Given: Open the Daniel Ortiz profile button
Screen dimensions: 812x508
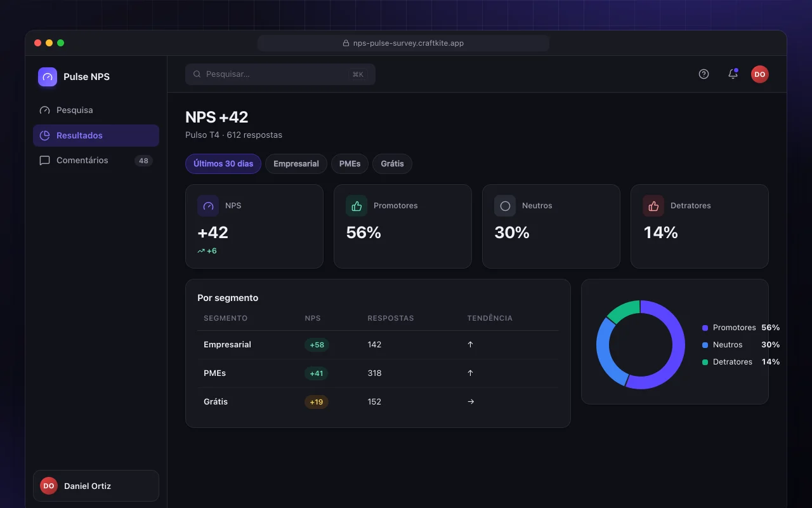Looking at the screenshot, I should [96, 486].
